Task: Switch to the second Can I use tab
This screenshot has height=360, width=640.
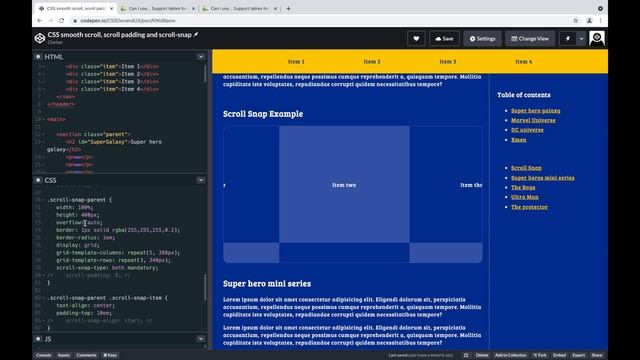Action: 158,8
